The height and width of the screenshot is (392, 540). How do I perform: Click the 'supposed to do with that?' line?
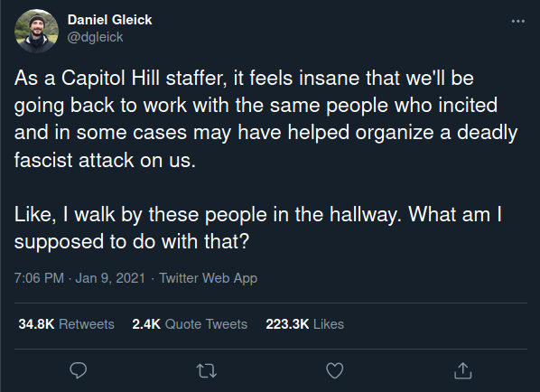(132, 241)
